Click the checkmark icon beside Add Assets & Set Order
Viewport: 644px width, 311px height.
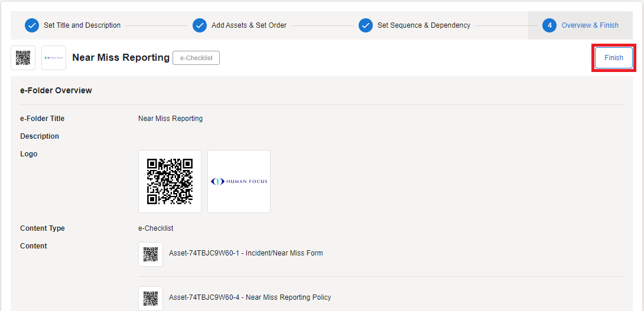(x=200, y=25)
